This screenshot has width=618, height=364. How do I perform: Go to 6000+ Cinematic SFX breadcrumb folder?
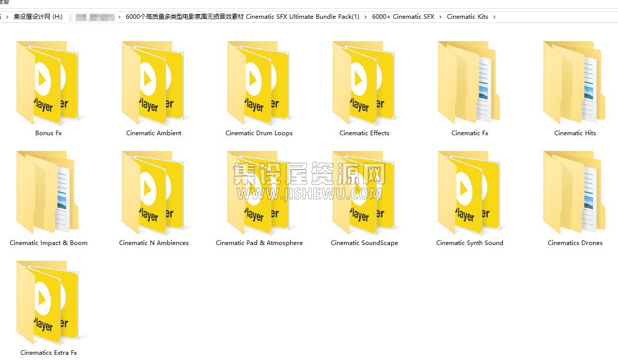coord(403,17)
